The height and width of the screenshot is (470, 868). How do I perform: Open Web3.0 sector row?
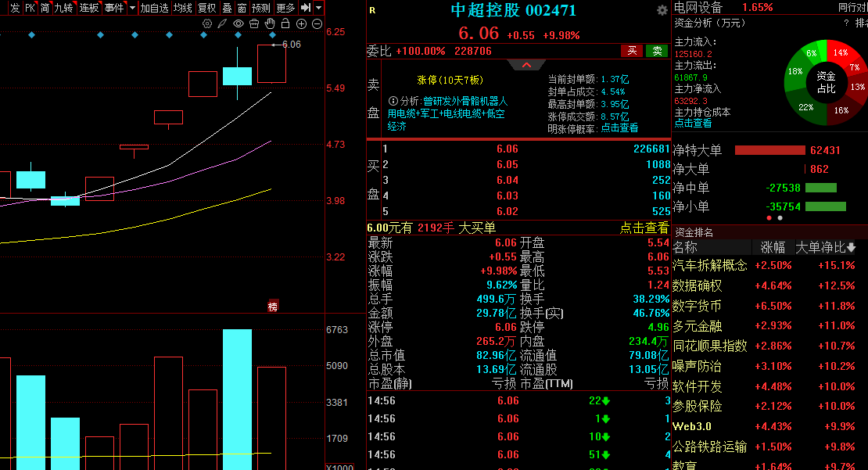(x=769, y=426)
